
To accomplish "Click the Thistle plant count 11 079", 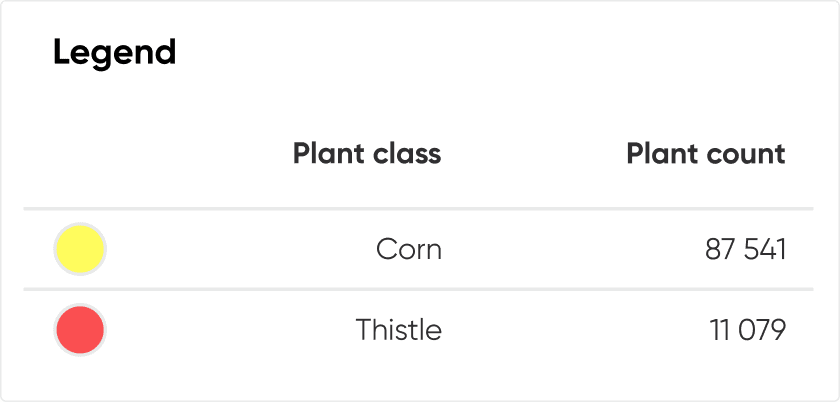I will 748,330.
